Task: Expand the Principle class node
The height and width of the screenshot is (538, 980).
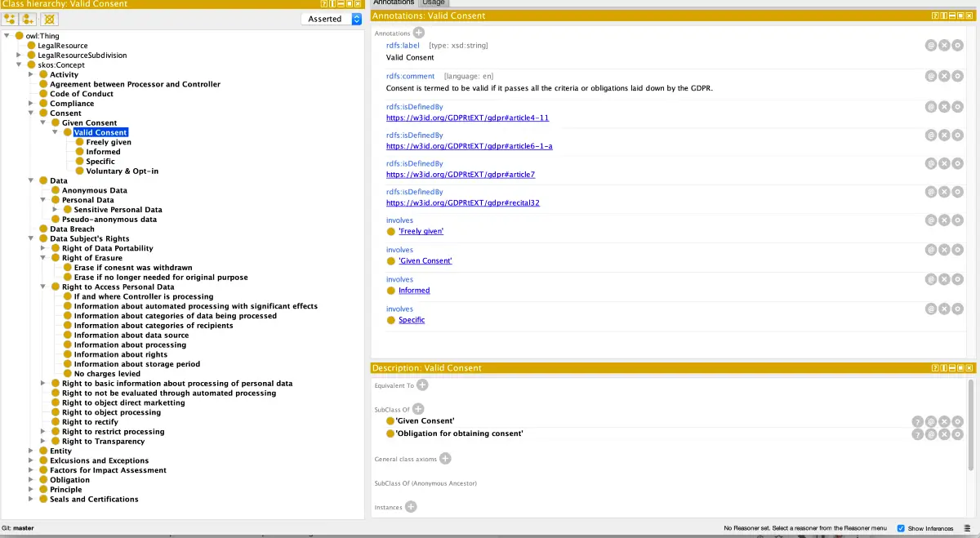Action: point(32,490)
